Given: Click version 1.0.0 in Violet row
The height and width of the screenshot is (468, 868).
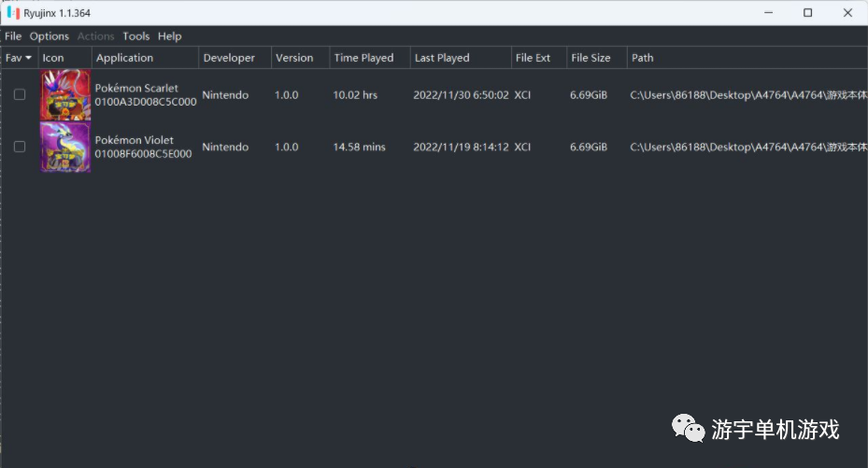Looking at the screenshot, I should [x=286, y=147].
